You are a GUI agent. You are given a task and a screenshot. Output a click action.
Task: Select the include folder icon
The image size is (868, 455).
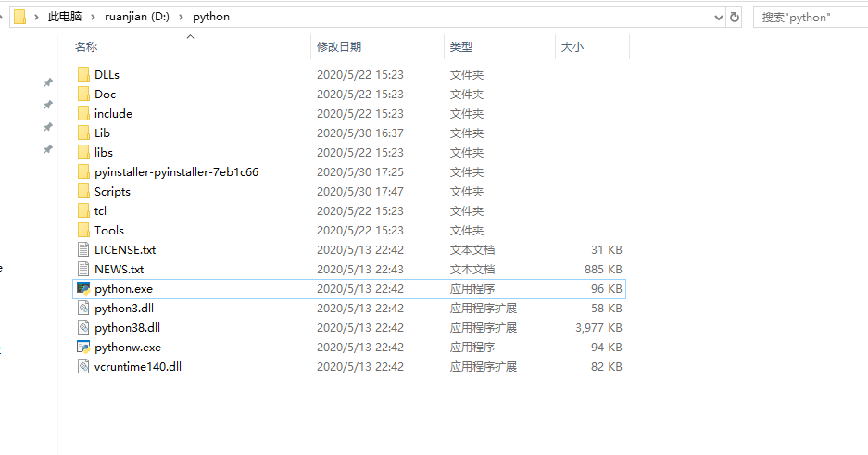pos(83,113)
